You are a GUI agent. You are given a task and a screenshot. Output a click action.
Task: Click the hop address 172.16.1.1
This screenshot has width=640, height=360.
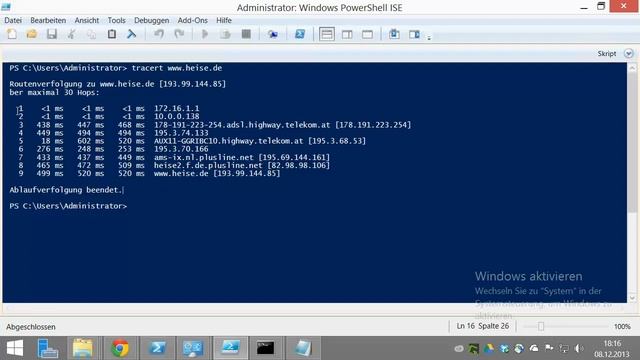[x=177, y=109]
